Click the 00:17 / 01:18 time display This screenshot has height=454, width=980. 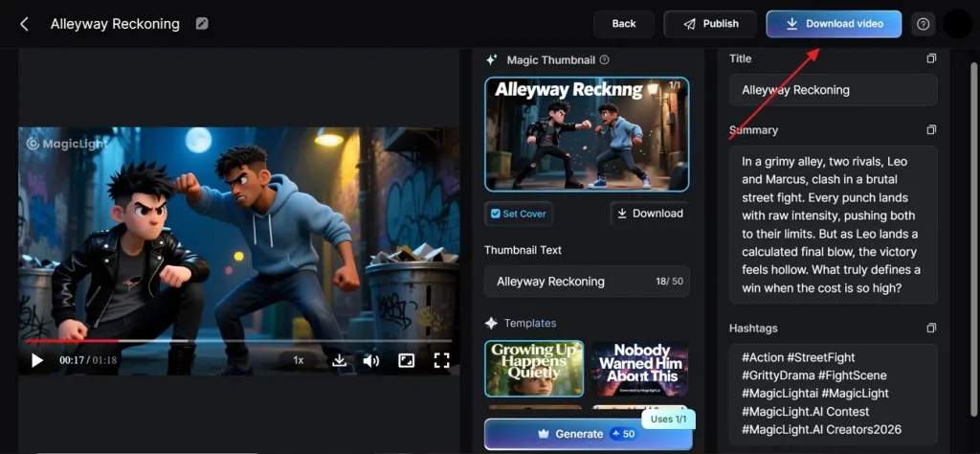click(88, 360)
